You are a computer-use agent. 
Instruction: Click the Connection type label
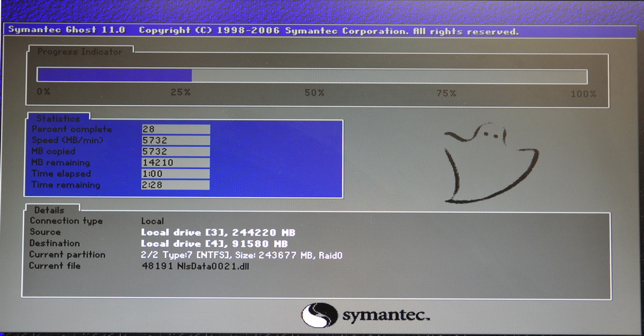[66, 220]
